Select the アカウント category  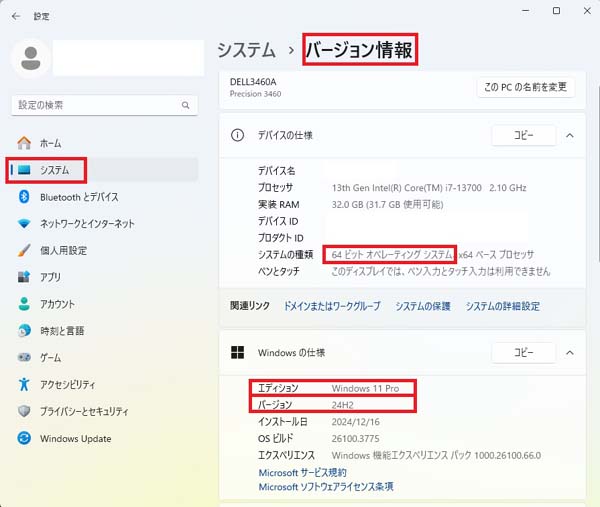(x=104, y=304)
